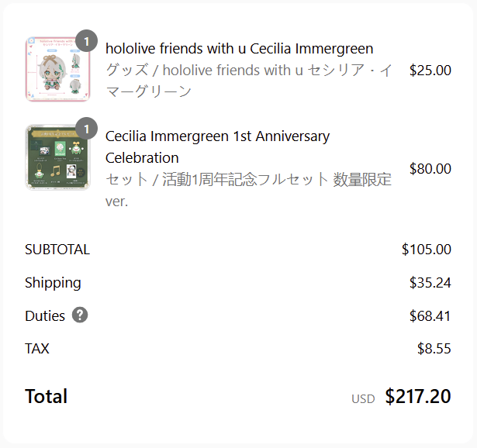Click quantity badge on the plush thumbnail
This screenshot has width=477, height=448.
pos(86,41)
